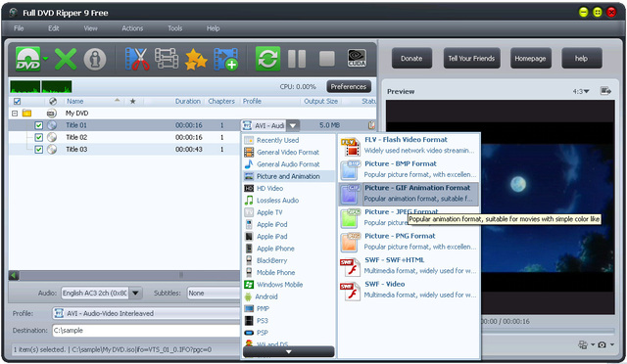This screenshot has height=364, width=627.
Task: Open the DVD info icon
Action: point(95,59)
